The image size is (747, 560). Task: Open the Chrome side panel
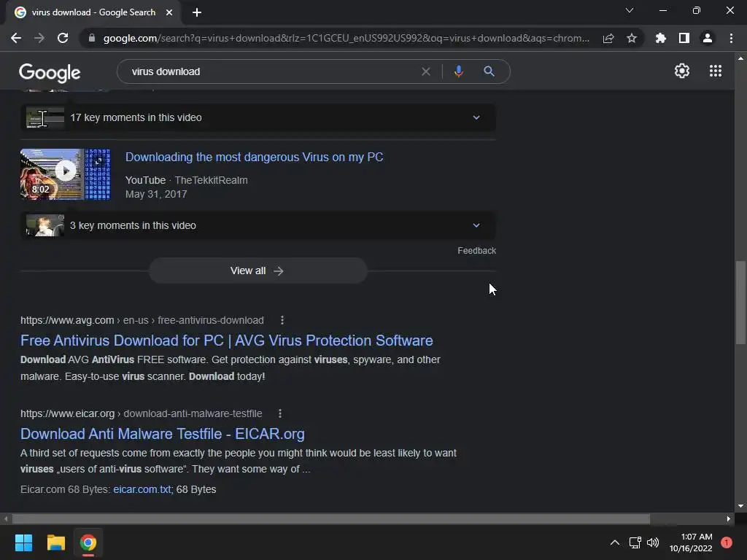[x=684, y=38]
